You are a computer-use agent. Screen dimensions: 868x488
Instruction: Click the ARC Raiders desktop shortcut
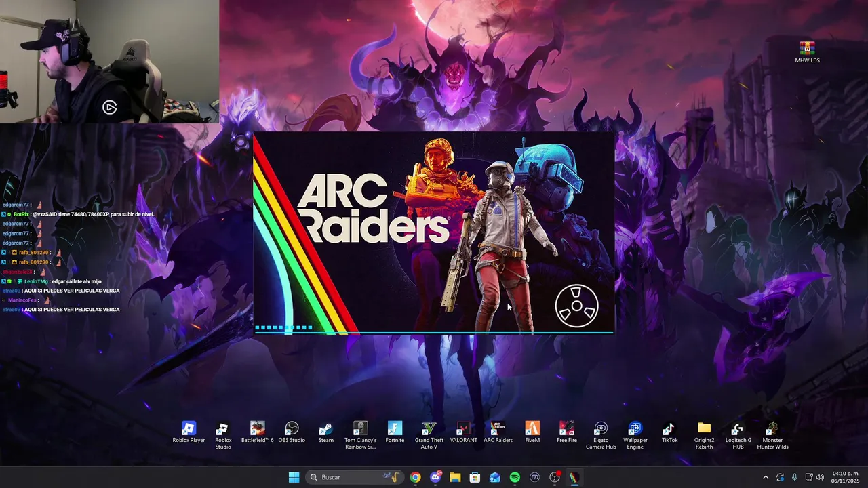point(498,432)
